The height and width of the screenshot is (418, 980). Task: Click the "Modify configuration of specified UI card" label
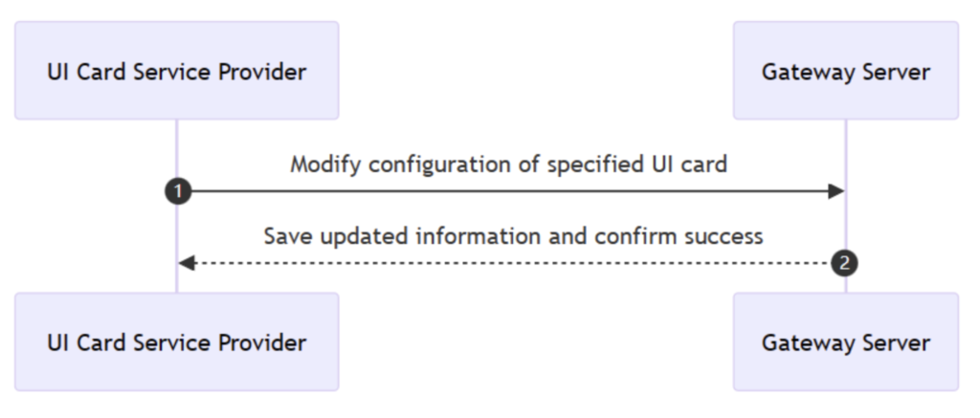coord(508,165)
